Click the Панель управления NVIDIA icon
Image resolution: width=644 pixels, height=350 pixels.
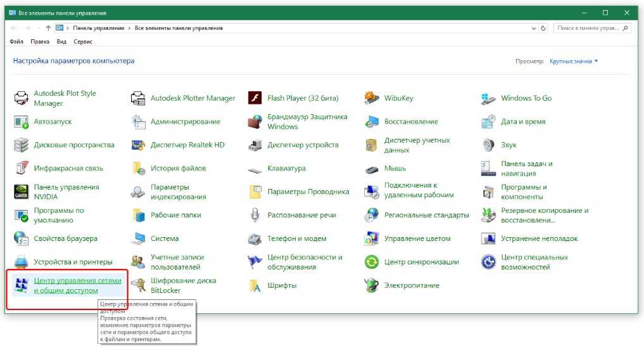(x=22, y=191)
